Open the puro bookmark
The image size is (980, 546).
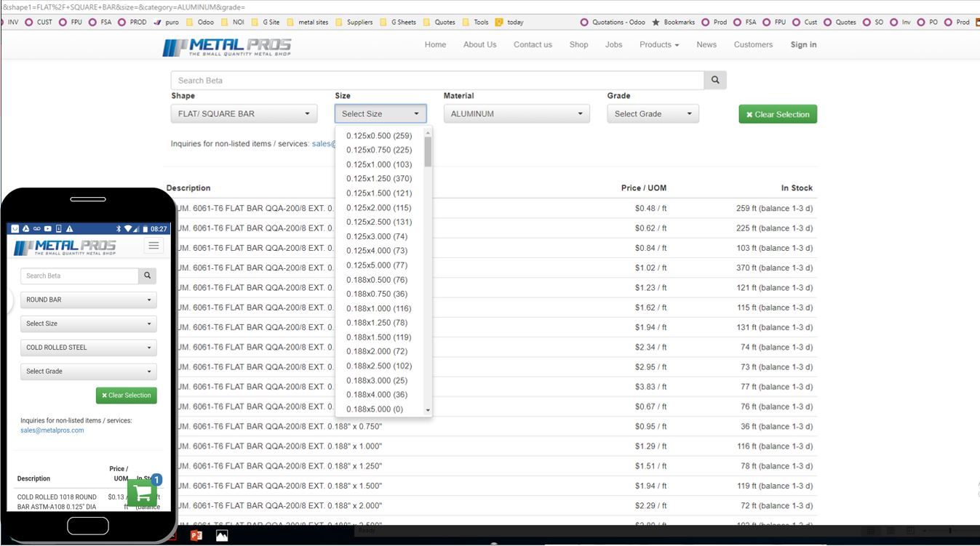[167, 22]
